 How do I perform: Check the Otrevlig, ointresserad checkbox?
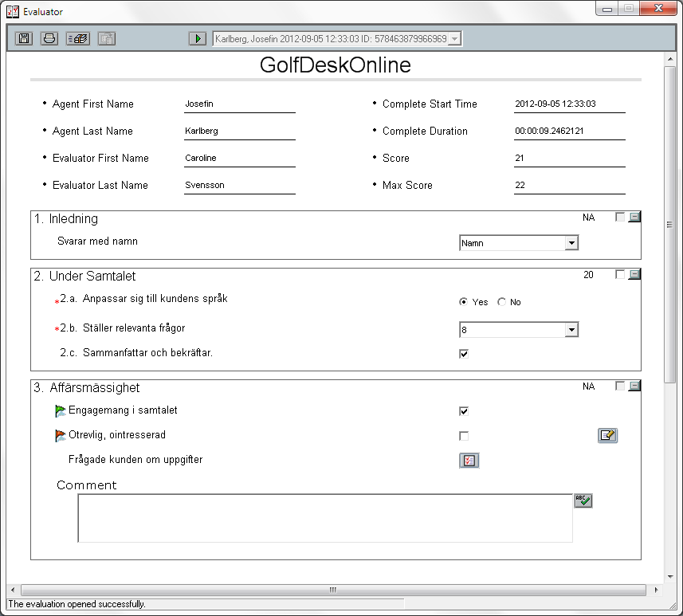coord(464,436)
